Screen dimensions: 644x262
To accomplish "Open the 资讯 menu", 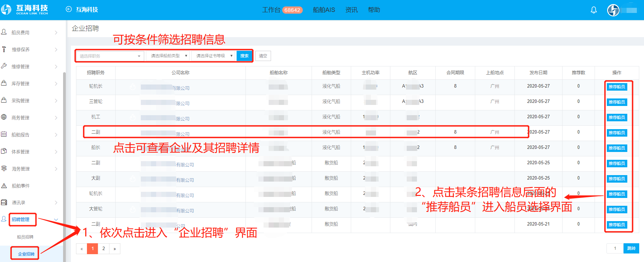I will [351, 10].
